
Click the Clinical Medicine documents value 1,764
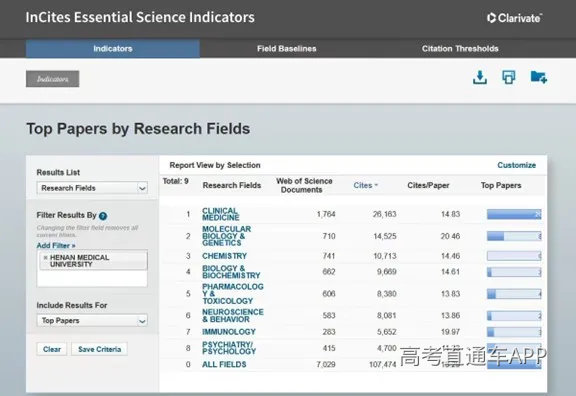(326, 214)
